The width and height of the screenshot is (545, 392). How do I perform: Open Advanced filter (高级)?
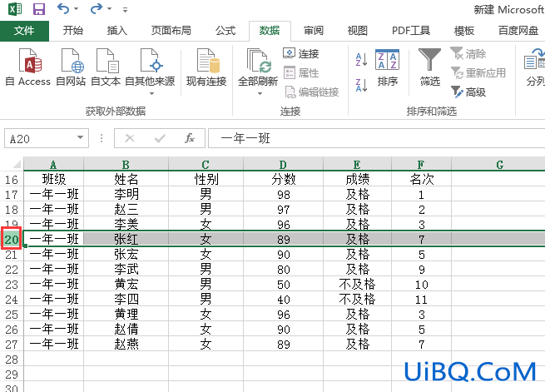pos(468,92)
